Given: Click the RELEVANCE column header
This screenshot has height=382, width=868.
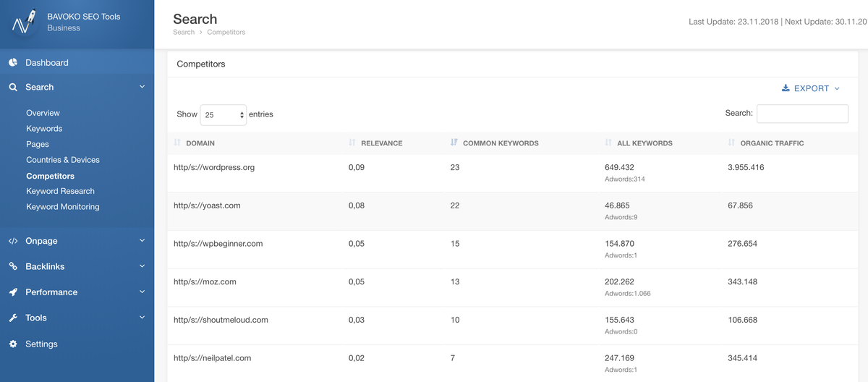Looking at the screenshot, I should coord(382,143).
